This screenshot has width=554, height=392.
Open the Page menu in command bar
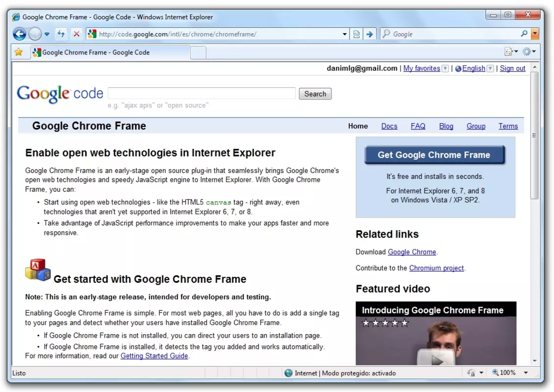click(x=511, y=51)
